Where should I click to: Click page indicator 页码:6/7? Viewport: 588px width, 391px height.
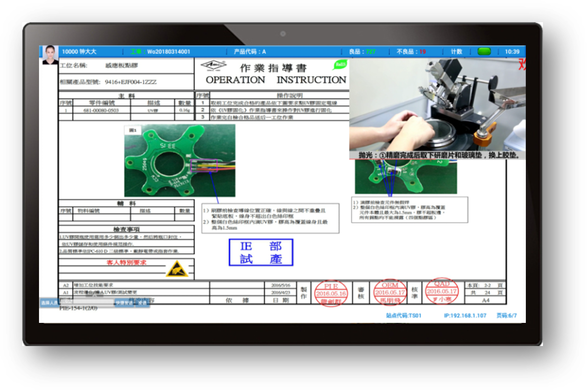coord(506,316)
